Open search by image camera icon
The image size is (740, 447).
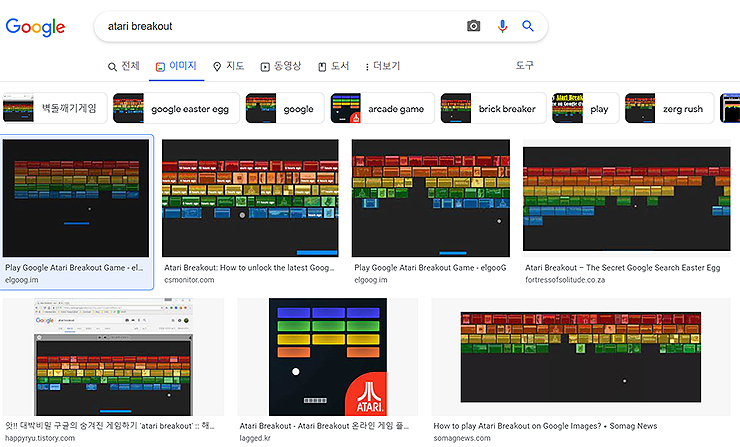[473, 26]
